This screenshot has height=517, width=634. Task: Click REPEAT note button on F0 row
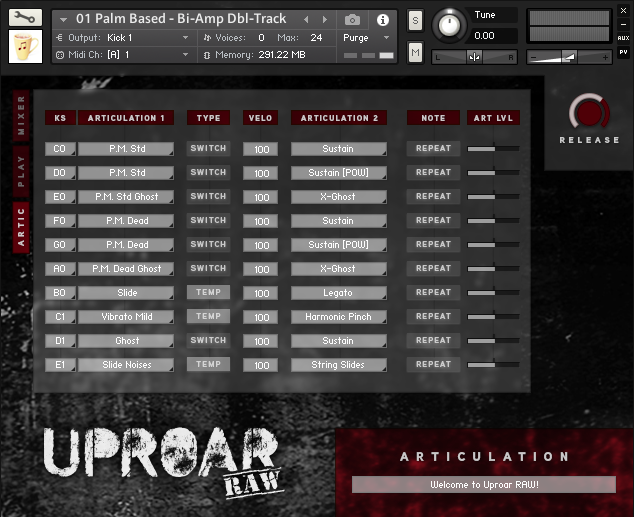pyautogui.click(x=433, y=220)
